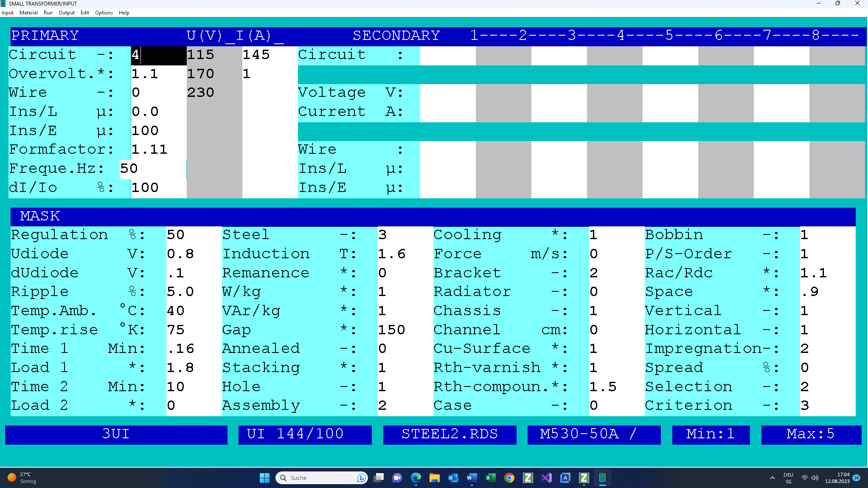This screenshot has height=488, width=868.
Task: Click the Bing icon in the search box
Action: click(x=361, y=478)
